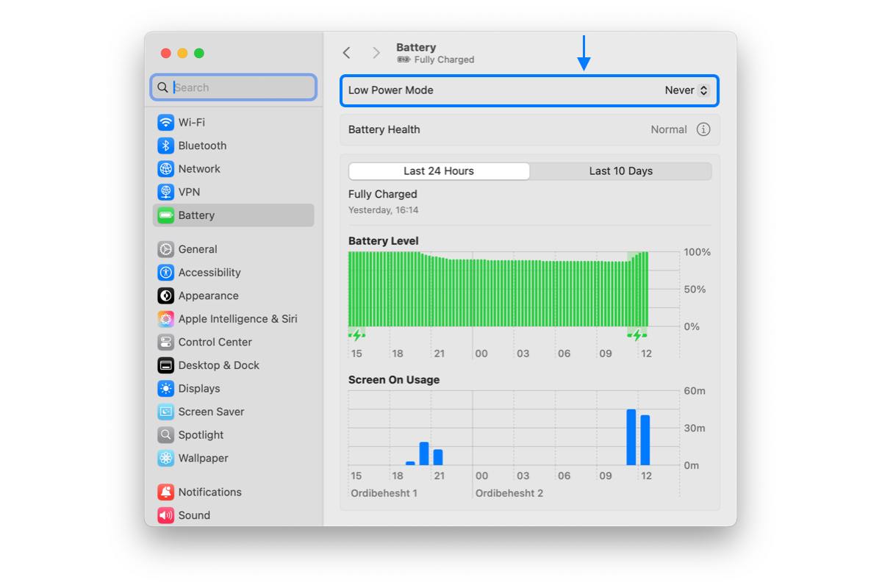Screen dimensions: 882x588
Task: Select Appearance in the sidebar
Action: pyautogui.click(x=234, y=295)
